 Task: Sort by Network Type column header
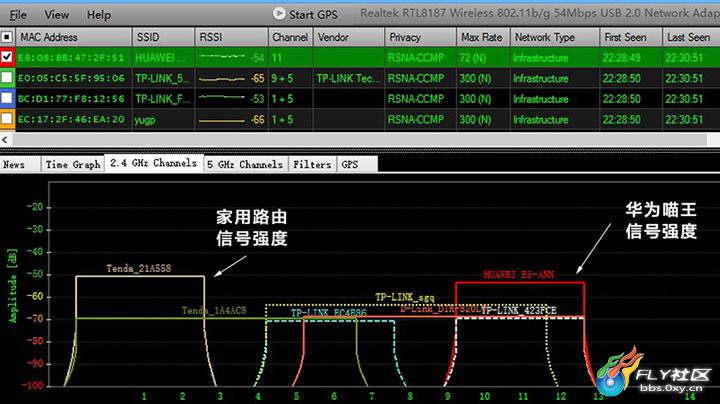coord(555,37)
